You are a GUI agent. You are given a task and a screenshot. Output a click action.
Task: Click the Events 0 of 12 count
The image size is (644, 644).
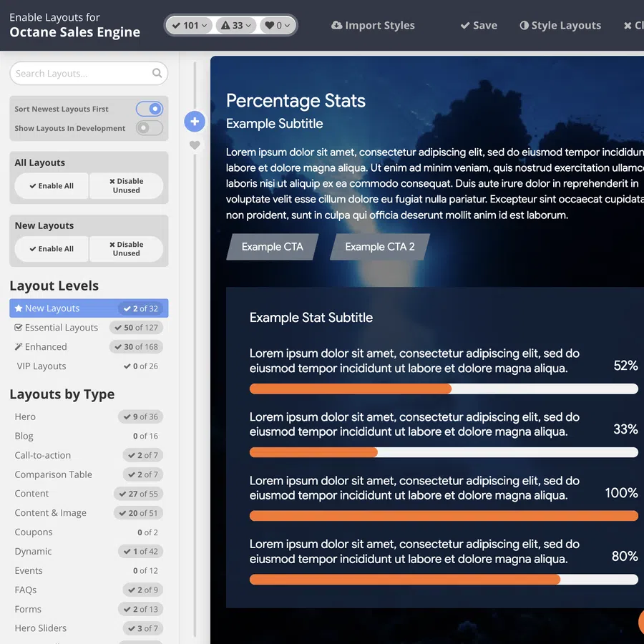click(x=145, y=570)
